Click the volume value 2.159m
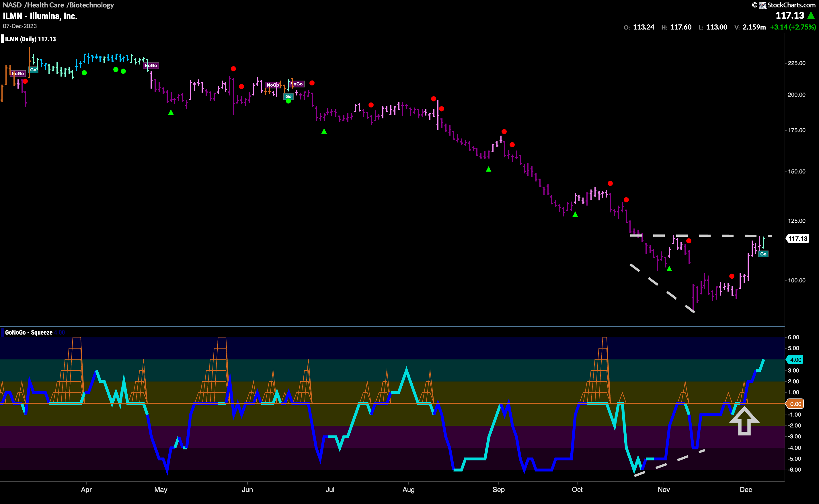This screenshot has height=504, width=819. [754, 27]
